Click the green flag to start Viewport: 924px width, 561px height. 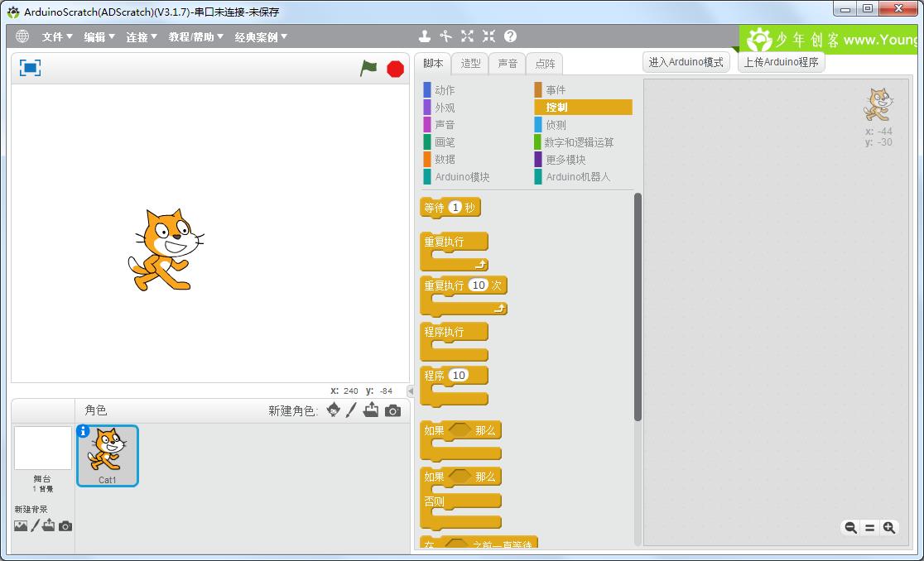[368, 69]
